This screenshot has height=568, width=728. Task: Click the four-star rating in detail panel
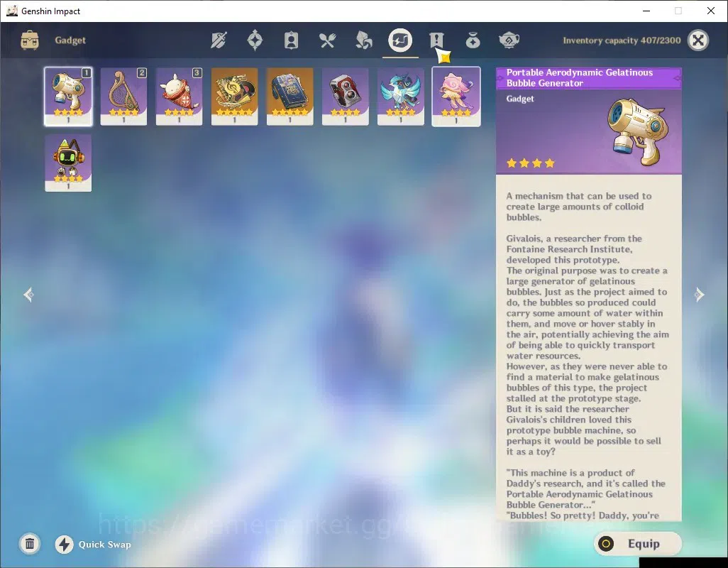(531, 163)
